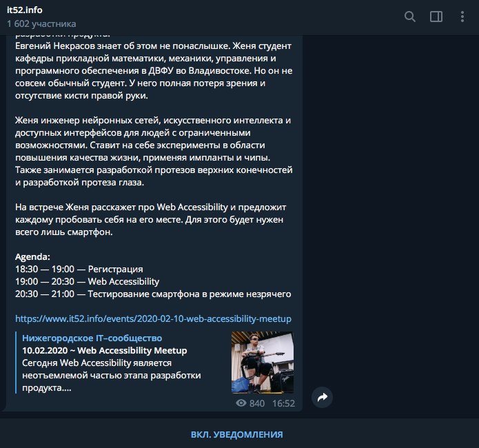Open channel info via it52.info title

click(24, 10)
